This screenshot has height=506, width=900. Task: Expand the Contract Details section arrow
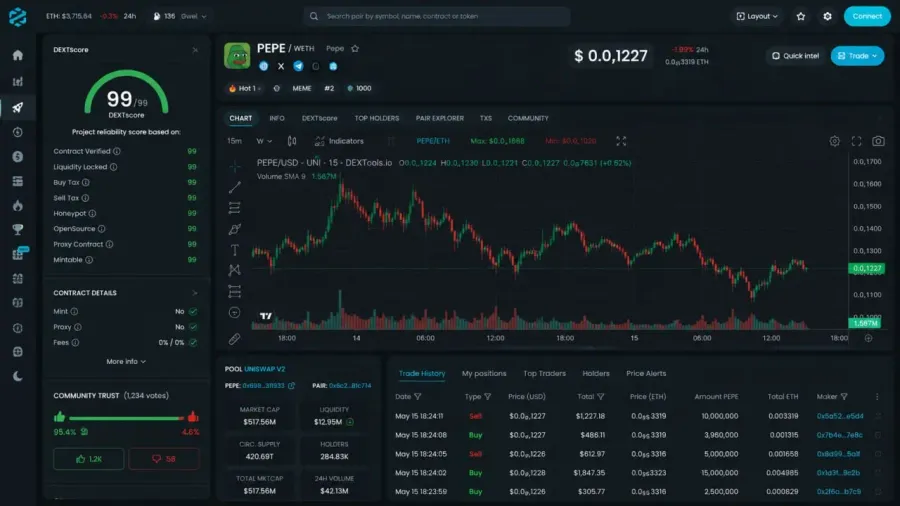[x=195, y=293]
